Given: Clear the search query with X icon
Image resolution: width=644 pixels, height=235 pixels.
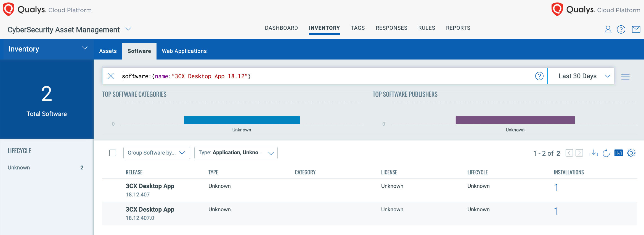Looking at the screenshot, I should 111,76.
